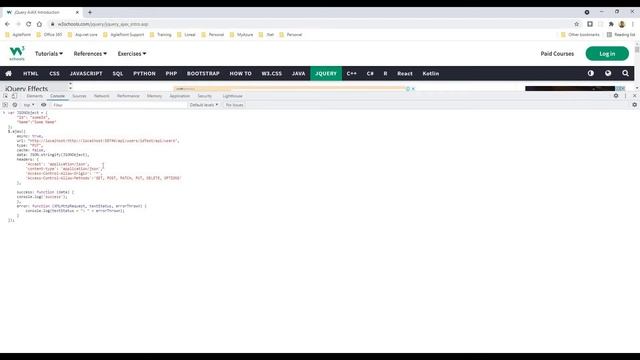Click the browser back arrow
Screen dimensions: 640x360
coord(7,24)
